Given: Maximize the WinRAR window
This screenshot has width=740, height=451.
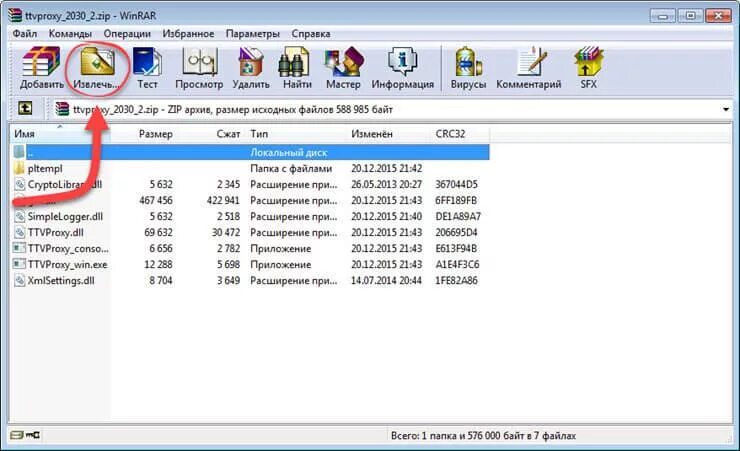Looking at the screenshot, I should (690, 16).
